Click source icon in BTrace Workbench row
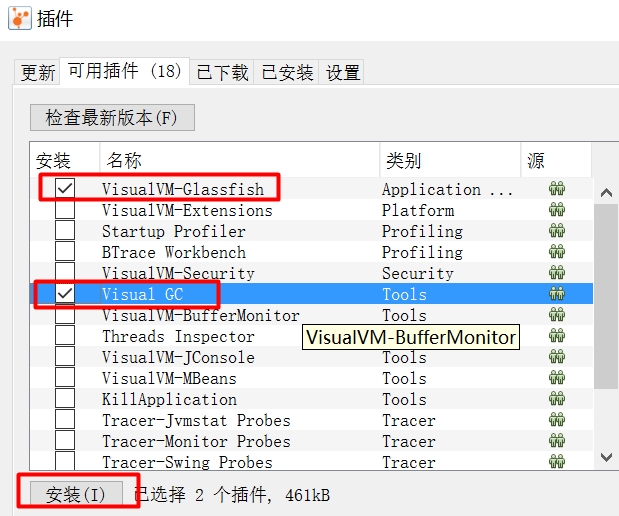The height and width of the screenshot is (516, 619). click(557, 251)
